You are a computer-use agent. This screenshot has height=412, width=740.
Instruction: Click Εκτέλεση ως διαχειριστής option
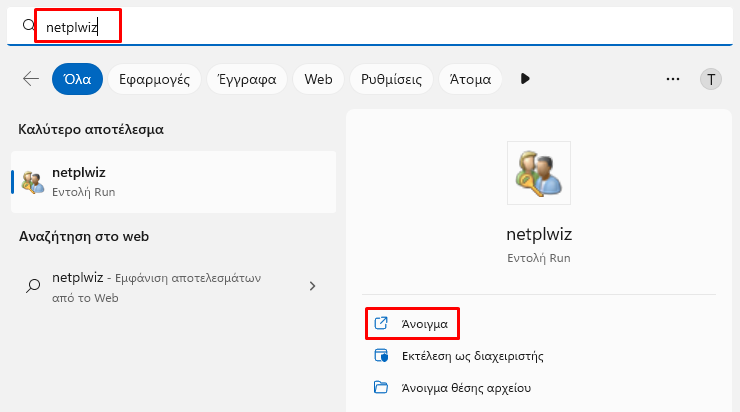pyautogui.click(x=472, y=356)
